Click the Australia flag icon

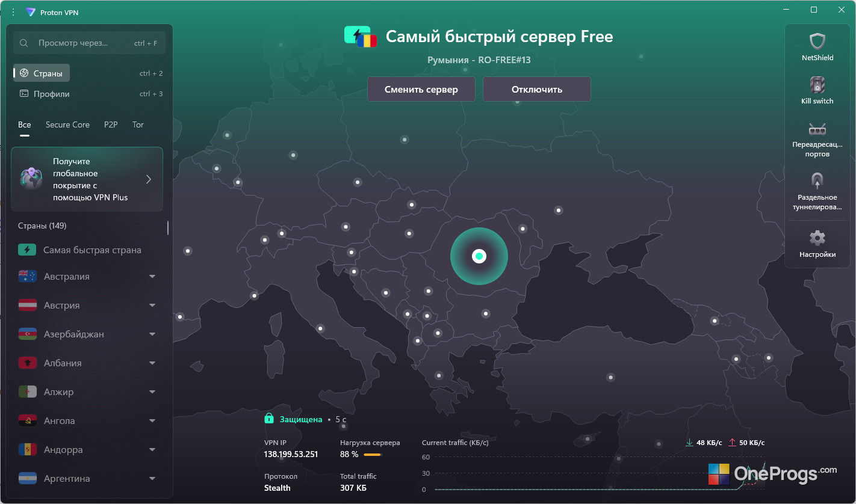[x=27, y=276]
